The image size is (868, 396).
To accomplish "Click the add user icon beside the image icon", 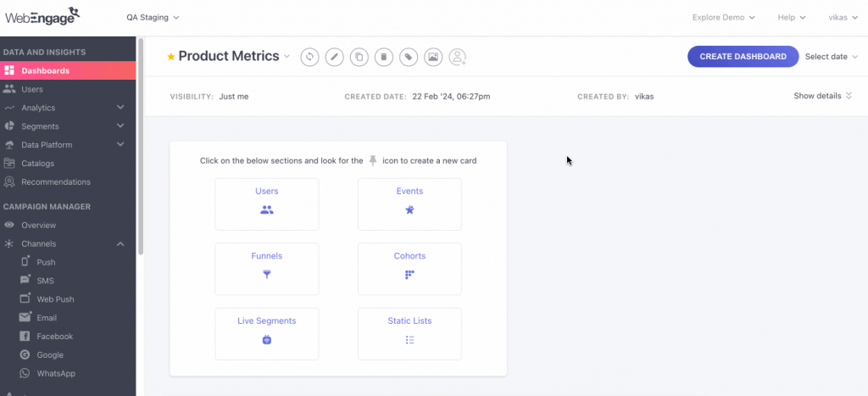I will pyautogui.click(x=458, y=57).
